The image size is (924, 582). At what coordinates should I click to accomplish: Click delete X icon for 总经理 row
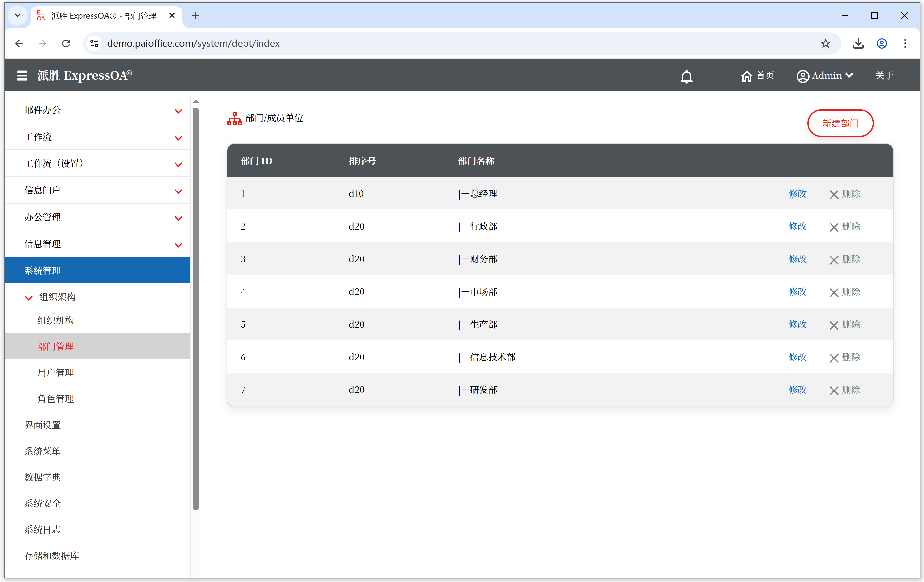(x=833, y=194)
